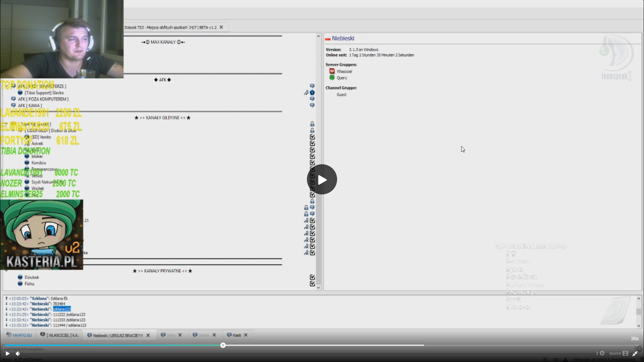Select user Fishu
The image size is (644, 362).
(x=30, y=284)
